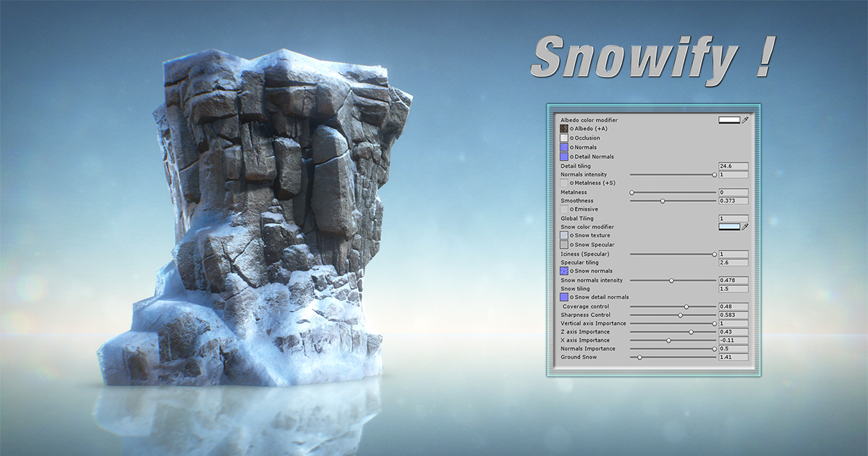Select the Snow normals texture thumbnail
The height and width of the screenshot is (456, 868).
tap(564, 271)
